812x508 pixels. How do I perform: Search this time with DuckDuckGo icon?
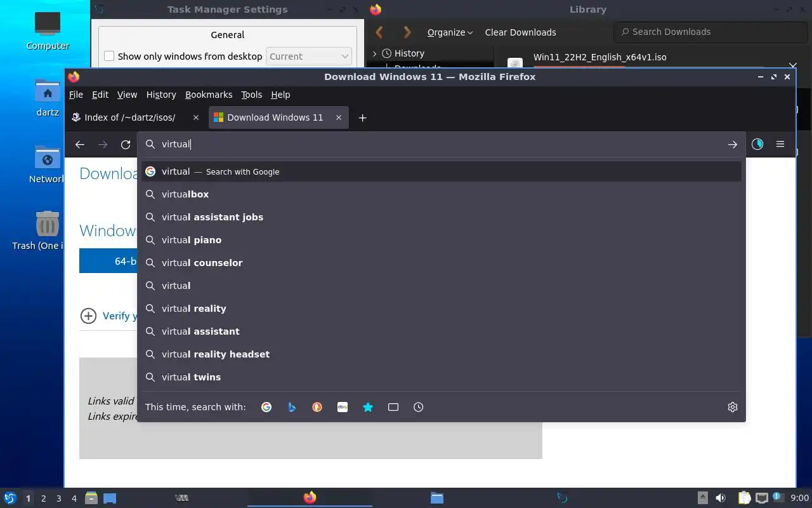point(317,407)
